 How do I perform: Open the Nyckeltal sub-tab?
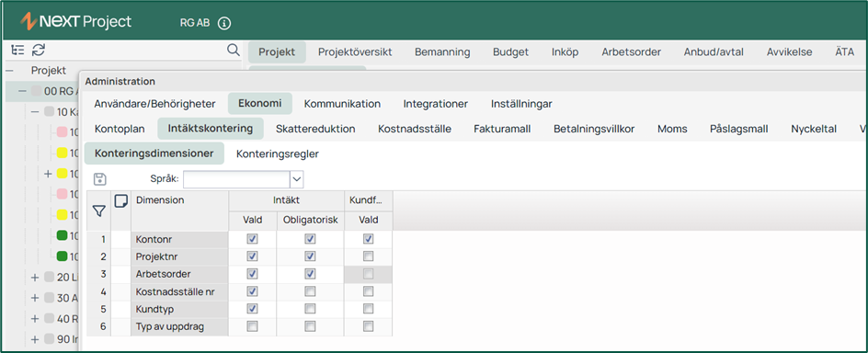tap(814, 129)
